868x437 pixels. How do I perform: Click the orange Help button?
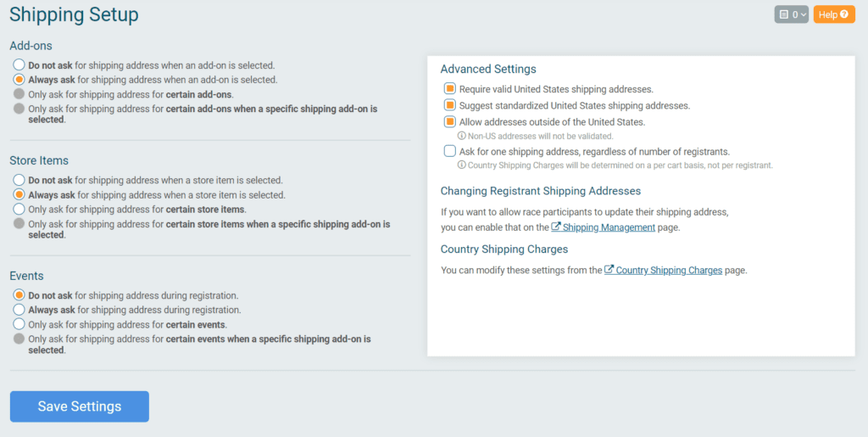834,15
